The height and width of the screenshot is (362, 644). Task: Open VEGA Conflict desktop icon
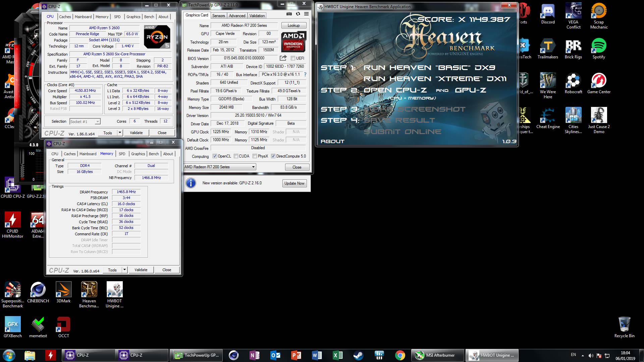(x=573, y=16)
